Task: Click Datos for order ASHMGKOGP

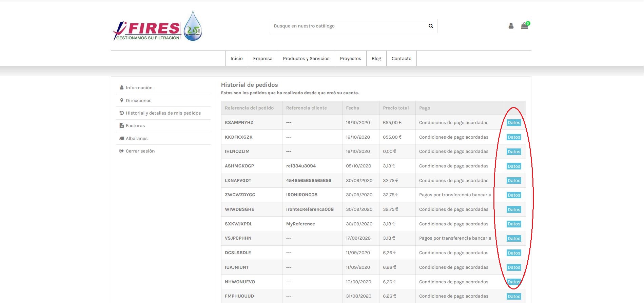Action: coord(514,166)
